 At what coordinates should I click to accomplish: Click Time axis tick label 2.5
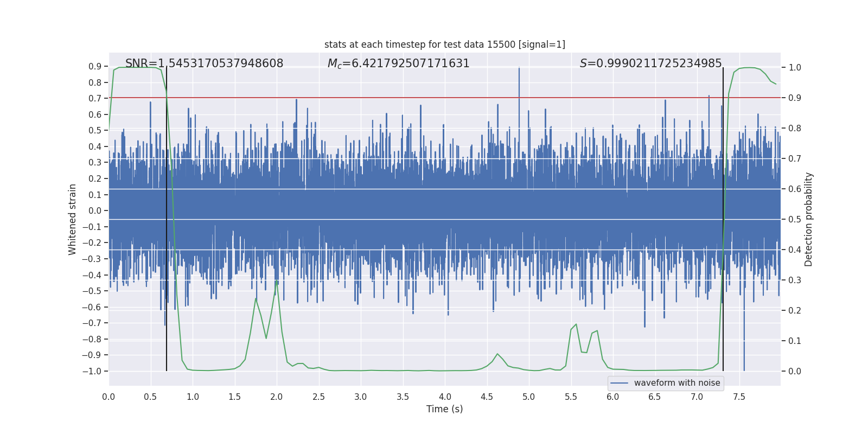(318, 397)
